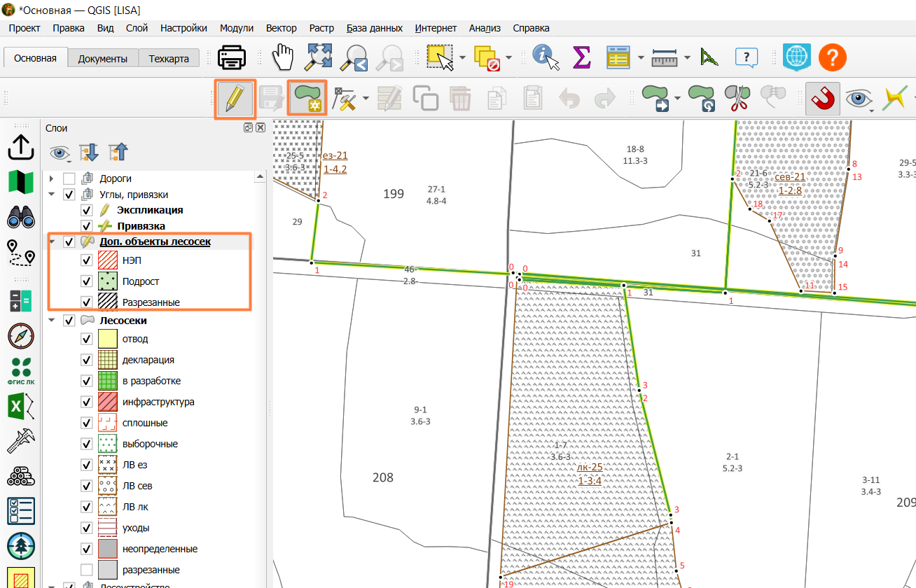916x588 pixels.
Task: Expand the Дороги layer group
Action: pyautogui.click(x=51, y=178)
